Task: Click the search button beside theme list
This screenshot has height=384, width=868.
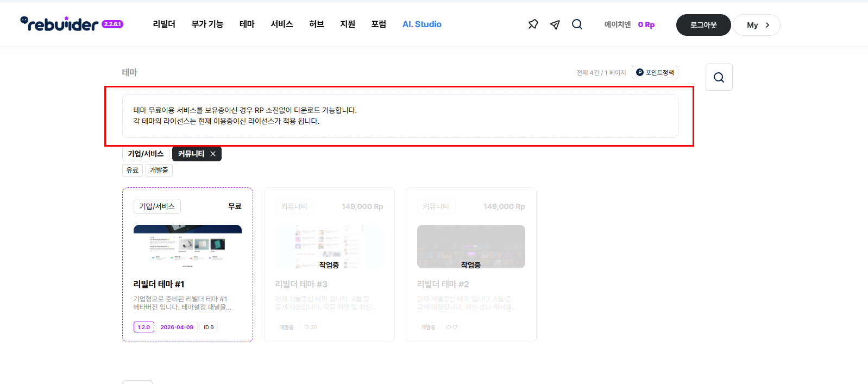Action: 719,77
